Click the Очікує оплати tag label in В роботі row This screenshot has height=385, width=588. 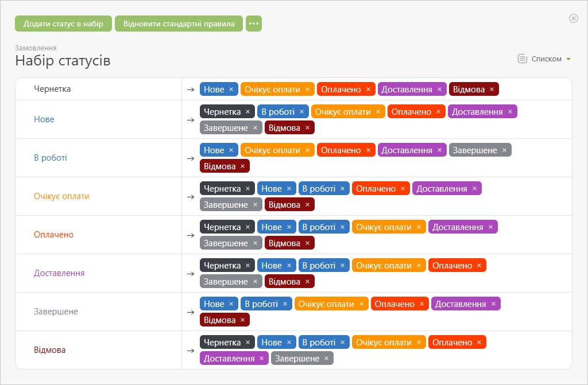click(x=272, y=150)
